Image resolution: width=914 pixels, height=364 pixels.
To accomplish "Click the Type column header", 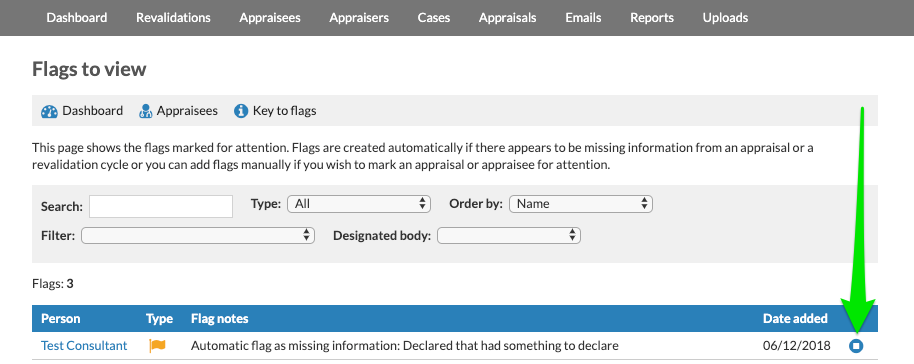I will point(159,318).
